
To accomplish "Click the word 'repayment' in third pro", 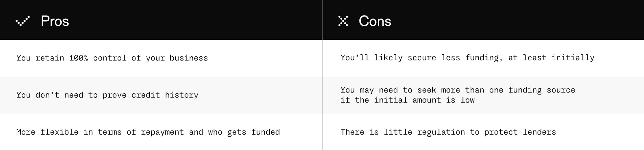I will (x=162, y=132).
